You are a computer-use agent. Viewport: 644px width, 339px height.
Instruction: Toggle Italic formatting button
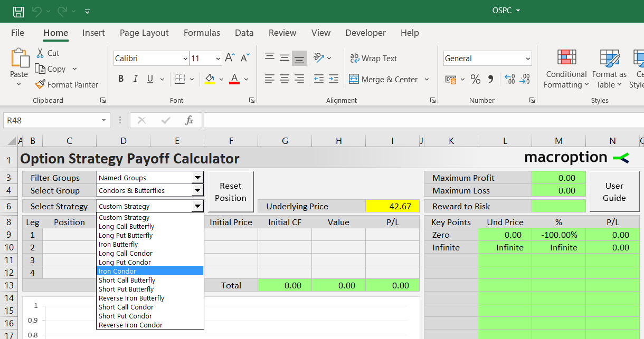(x=135, y=79)
